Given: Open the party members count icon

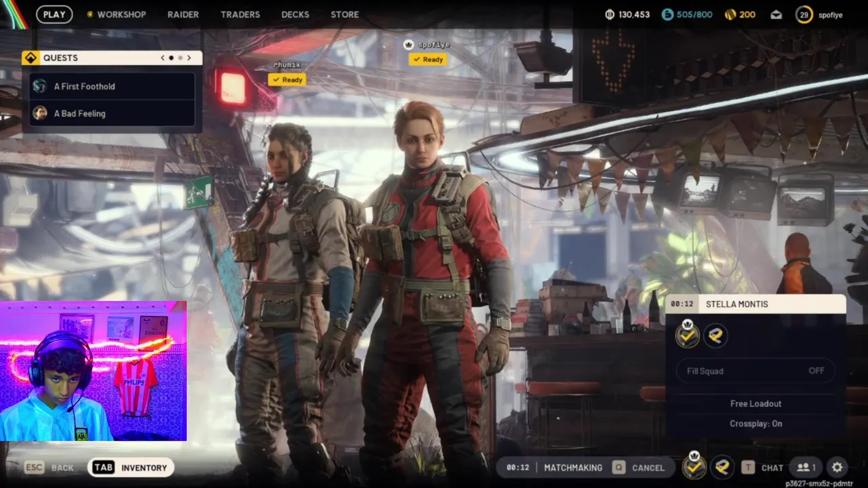Looking at the screenshot, I should click(x=806, y=467).
